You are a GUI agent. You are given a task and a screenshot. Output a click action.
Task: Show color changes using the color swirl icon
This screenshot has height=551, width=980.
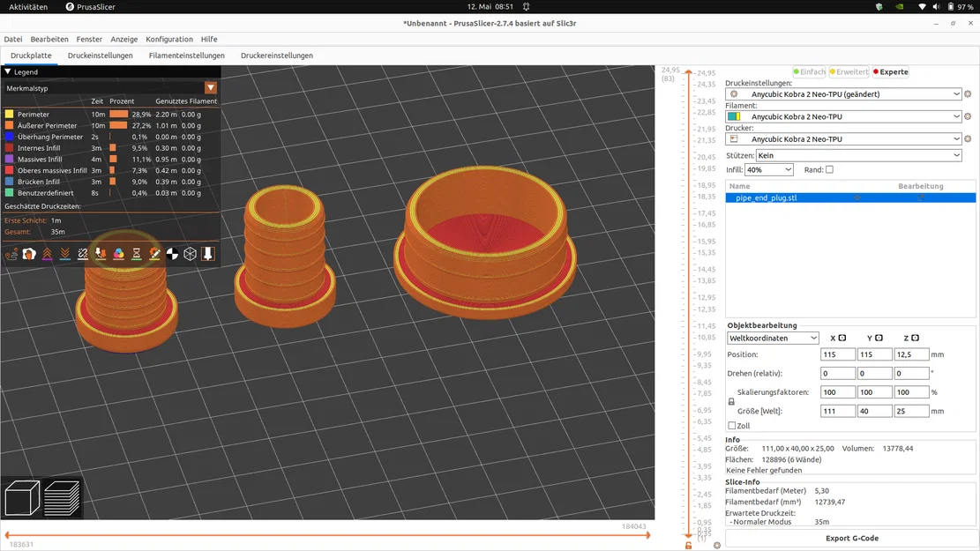(x=118, y=254)
